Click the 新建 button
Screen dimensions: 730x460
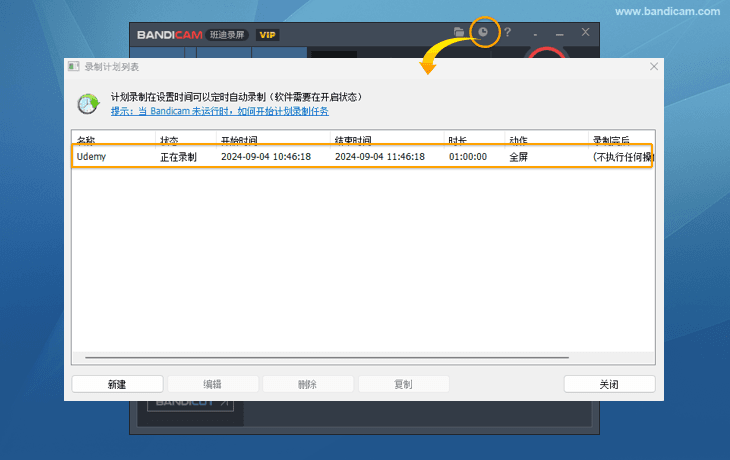[x=117, y=384]
